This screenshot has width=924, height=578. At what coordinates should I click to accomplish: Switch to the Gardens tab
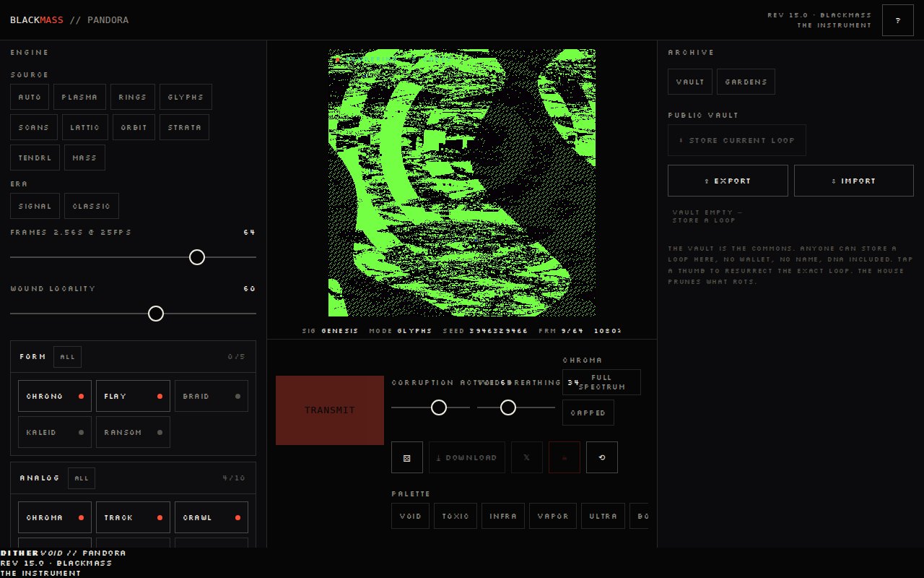click(x=746, y=82)
